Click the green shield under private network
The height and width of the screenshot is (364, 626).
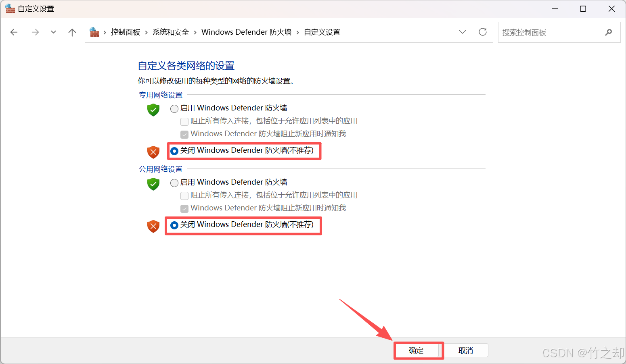click(x=153, y=110)
